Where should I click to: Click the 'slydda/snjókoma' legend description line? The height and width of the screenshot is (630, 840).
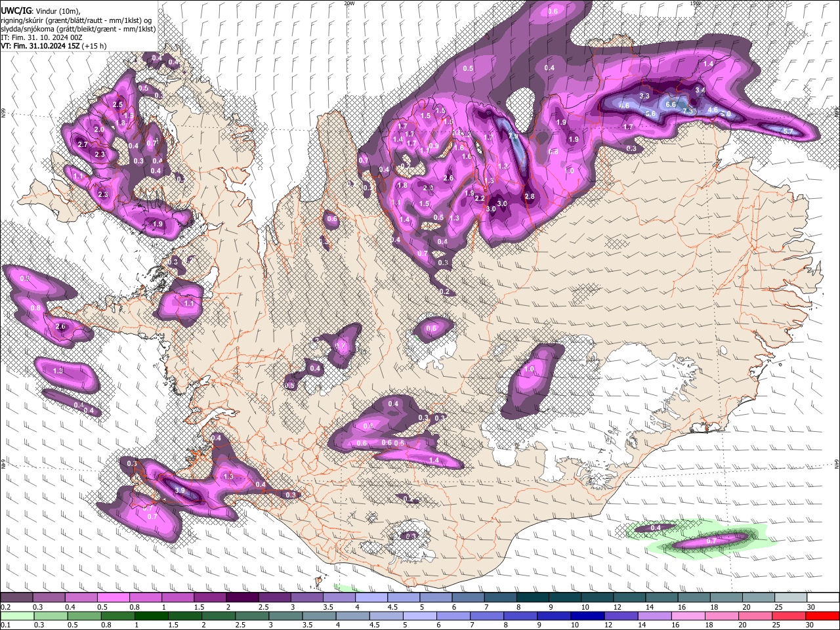[78, 28]
